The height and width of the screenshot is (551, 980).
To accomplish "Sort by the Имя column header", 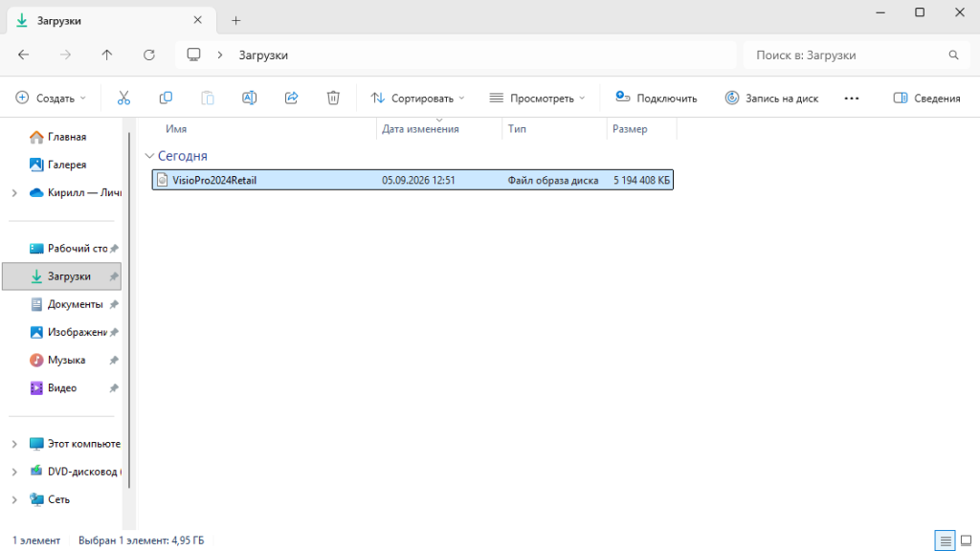I will coord(176,129).
